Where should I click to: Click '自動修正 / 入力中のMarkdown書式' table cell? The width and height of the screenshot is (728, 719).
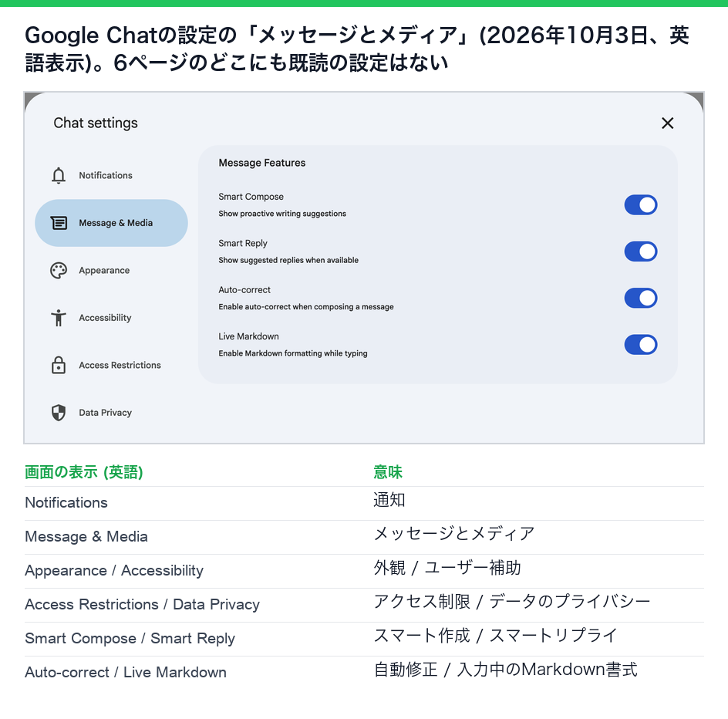point(506,670)
